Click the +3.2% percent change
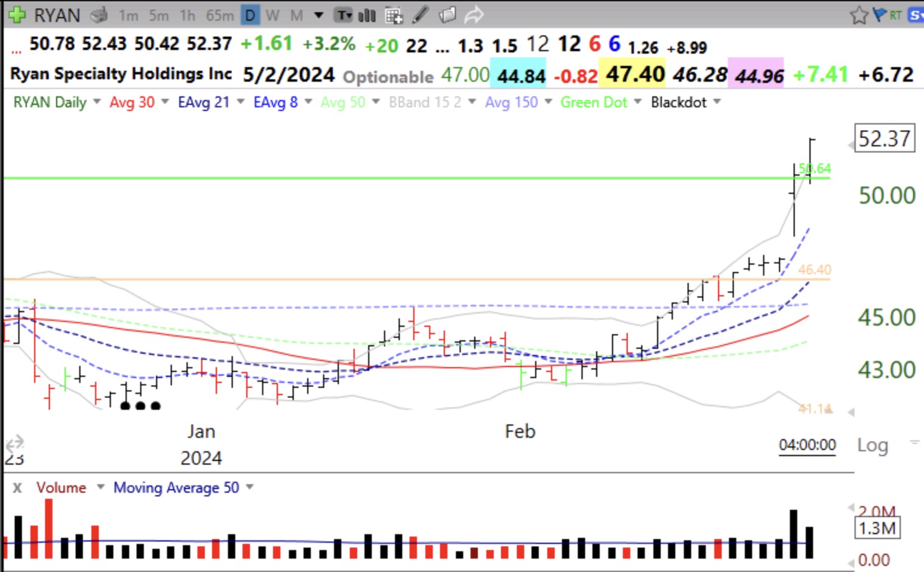Screen dimensions: 924x572 (329, 44)
